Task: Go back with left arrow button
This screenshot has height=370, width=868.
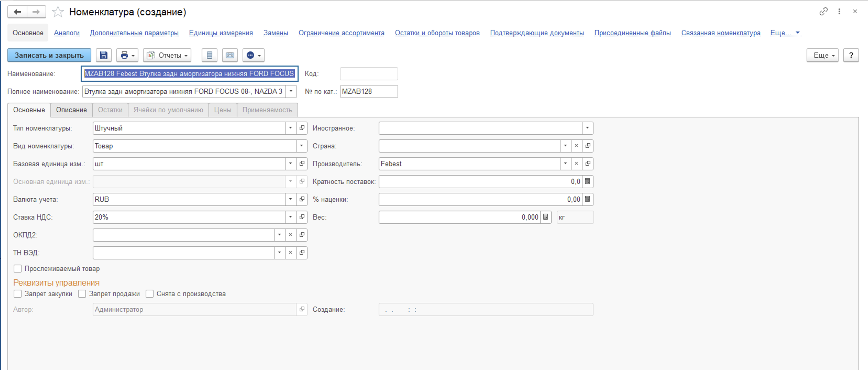Action: pos(17,12)
